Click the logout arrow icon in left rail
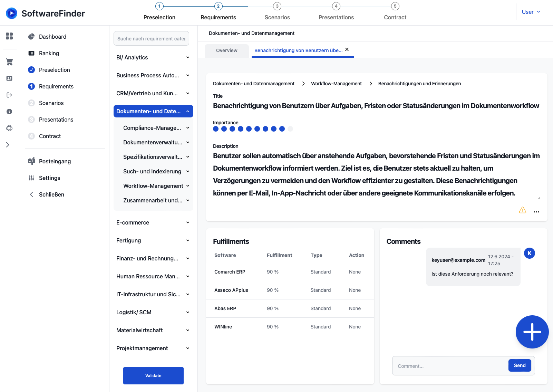The height and width of the screenshot is (392, 553). 9,95
